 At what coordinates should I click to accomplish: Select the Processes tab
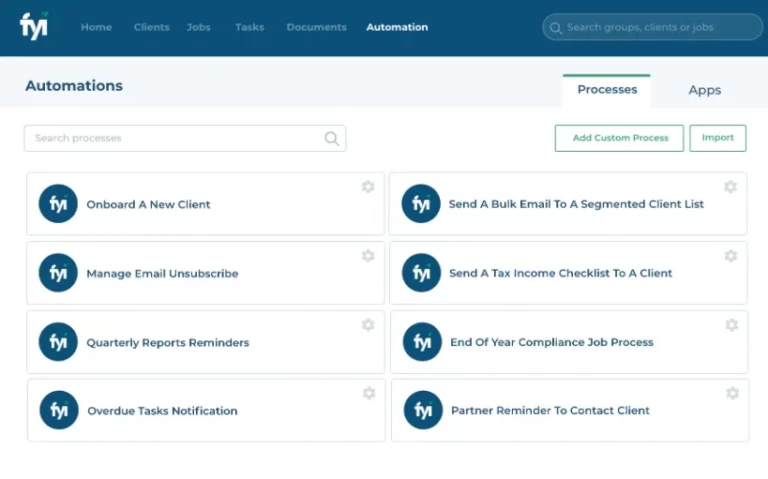(607, 90)
